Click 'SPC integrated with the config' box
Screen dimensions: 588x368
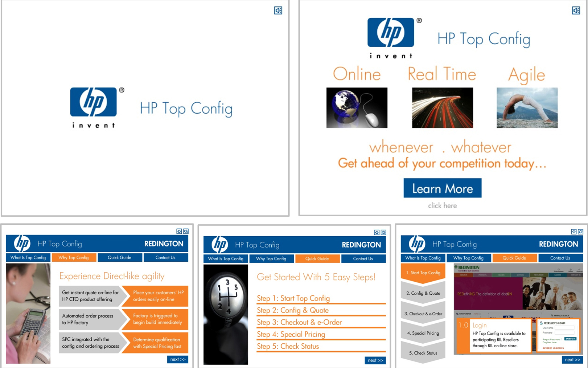click(91, 343)
